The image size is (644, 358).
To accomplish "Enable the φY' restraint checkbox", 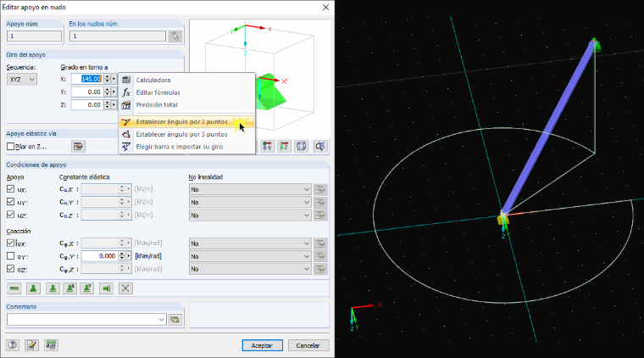I will [11, 256].
